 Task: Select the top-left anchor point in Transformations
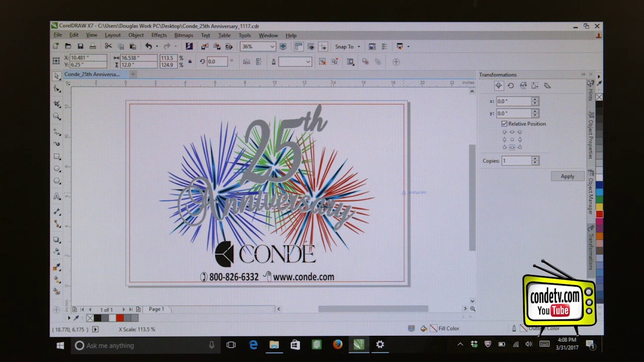(505, 132)
